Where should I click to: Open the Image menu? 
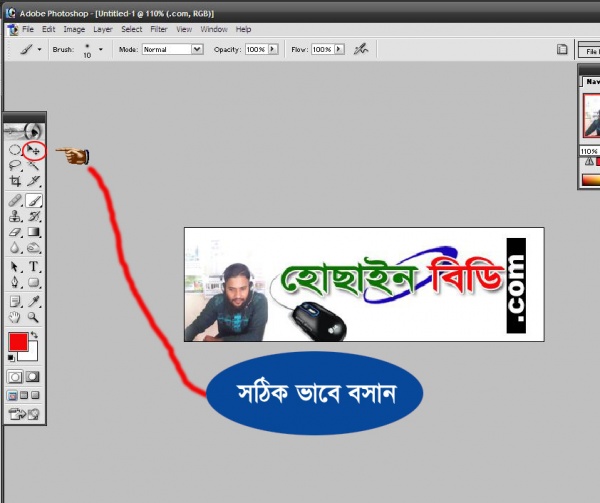[x=74, y=29]
